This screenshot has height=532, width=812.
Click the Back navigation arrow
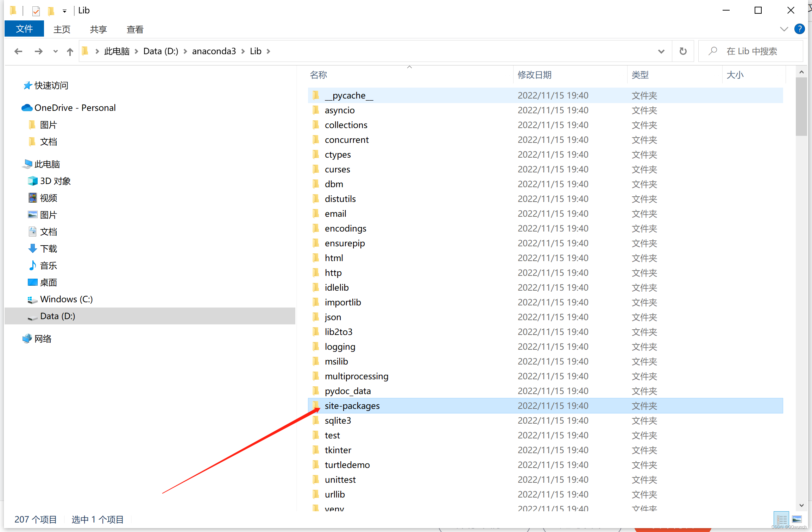18,51
